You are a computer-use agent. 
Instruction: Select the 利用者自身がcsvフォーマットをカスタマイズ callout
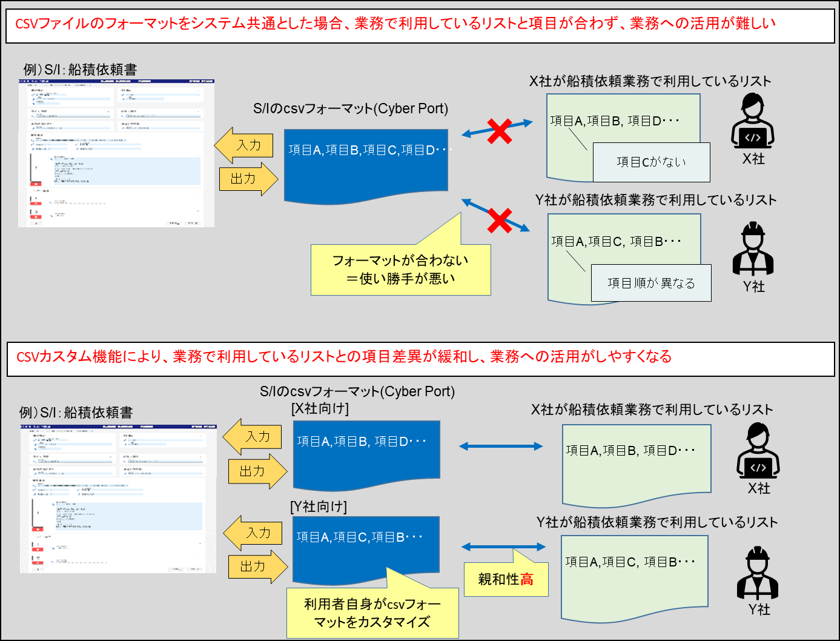372,613
